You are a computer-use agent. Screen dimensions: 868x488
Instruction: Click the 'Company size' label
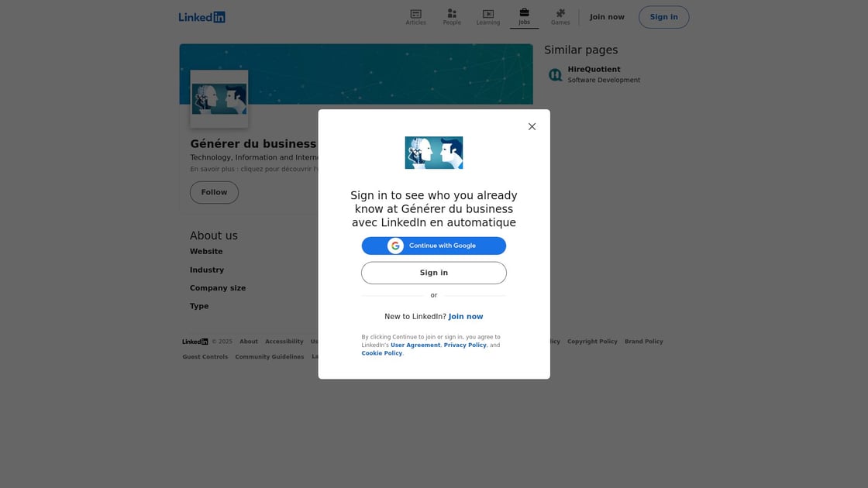tap(218, 288)
